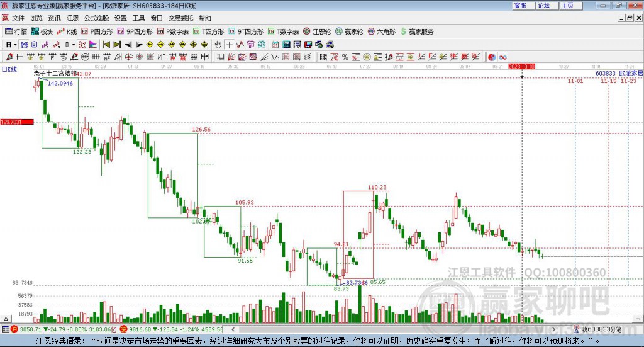The height and width of the screenshot is (347, 644).
Task: Click the 欧派家居 stock name label
Action: pos(631,73)
